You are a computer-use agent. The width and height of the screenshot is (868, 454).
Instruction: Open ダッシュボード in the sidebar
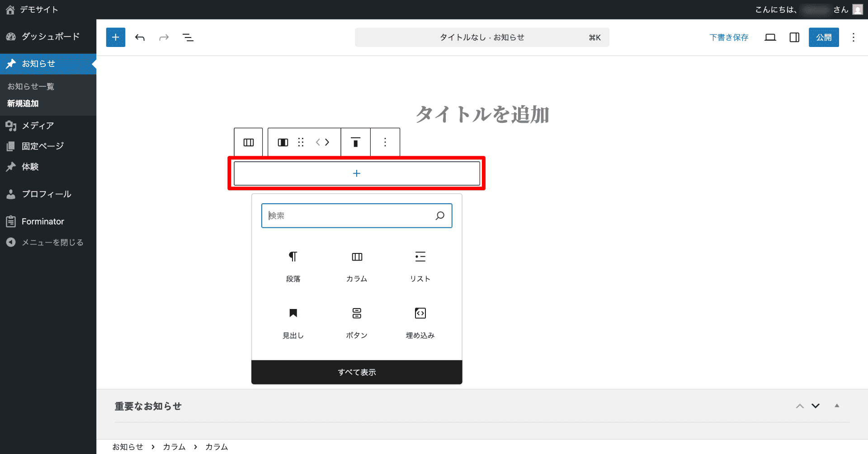(48, 37)
